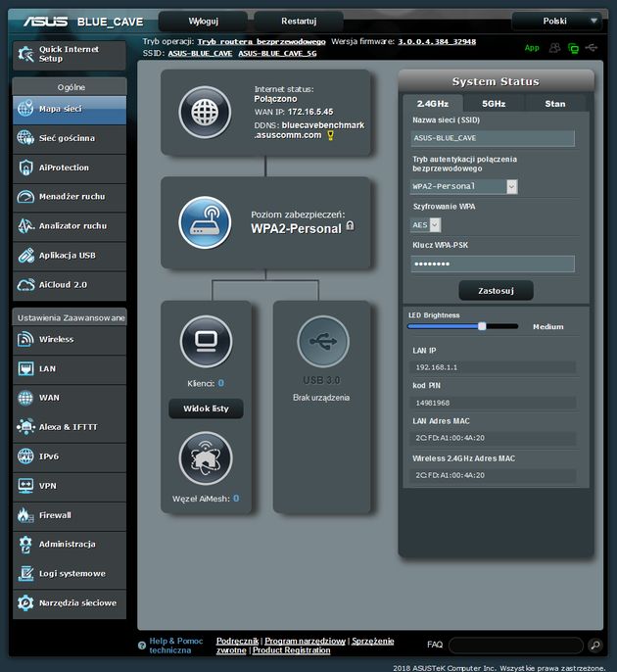The width and height of the screenshot is (617, 672).
Task: Click the Klucz WPA-PSK password field
Action: tap(493, 264)
